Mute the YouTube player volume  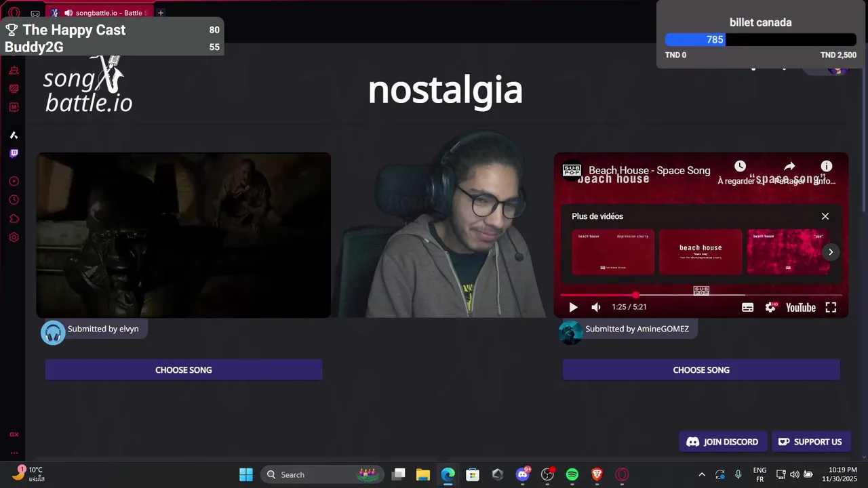(x=596, y=307)
